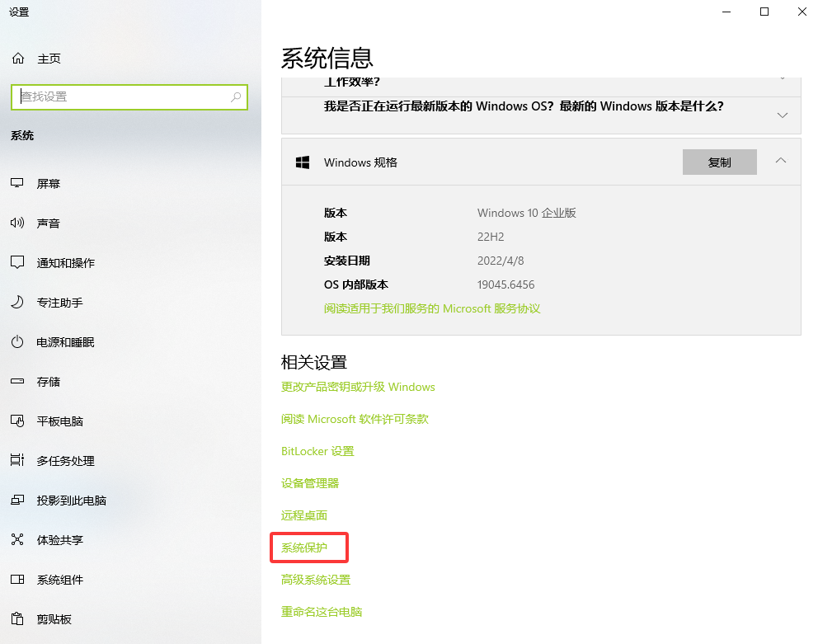Click the 多任务处理 icon
The height and width of the screenshot is (644, 818).
[x=17, y=460]
